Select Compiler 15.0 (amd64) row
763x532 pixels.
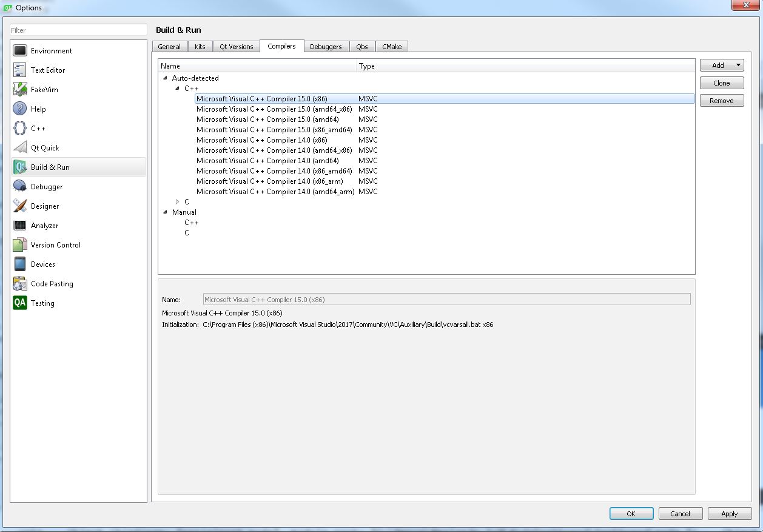pyautogui.click(x=445, y=120)
